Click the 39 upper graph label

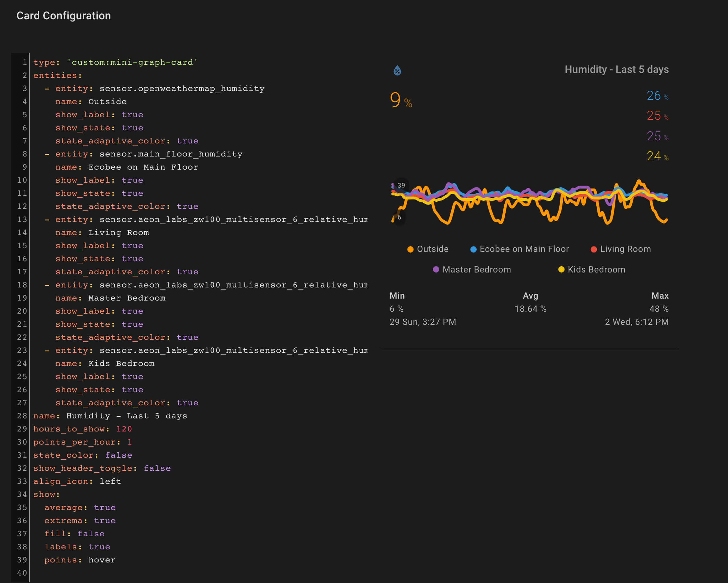401,185
